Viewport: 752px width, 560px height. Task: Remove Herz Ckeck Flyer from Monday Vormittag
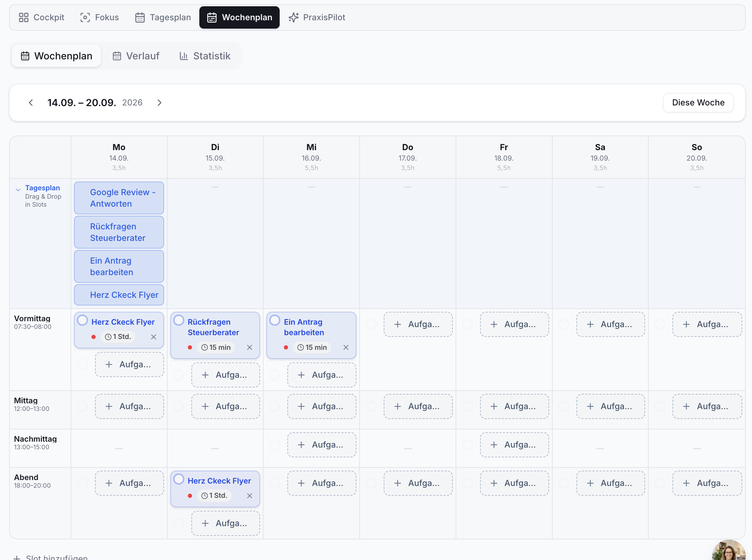tap(154, 337)
